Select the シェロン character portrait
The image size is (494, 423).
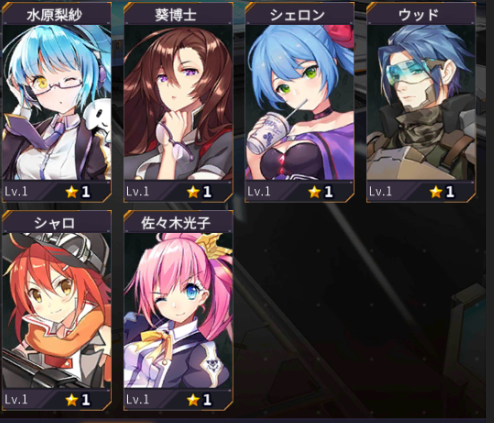(300, 102)
